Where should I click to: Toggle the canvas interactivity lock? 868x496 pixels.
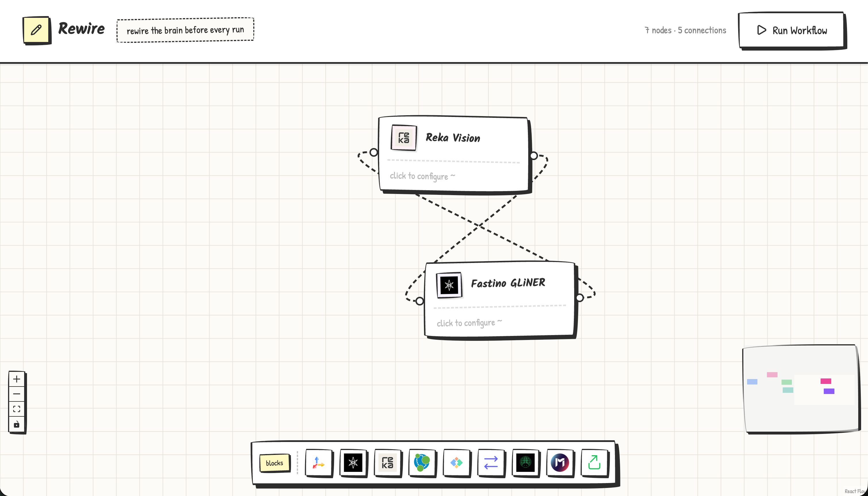click(16, 424)
